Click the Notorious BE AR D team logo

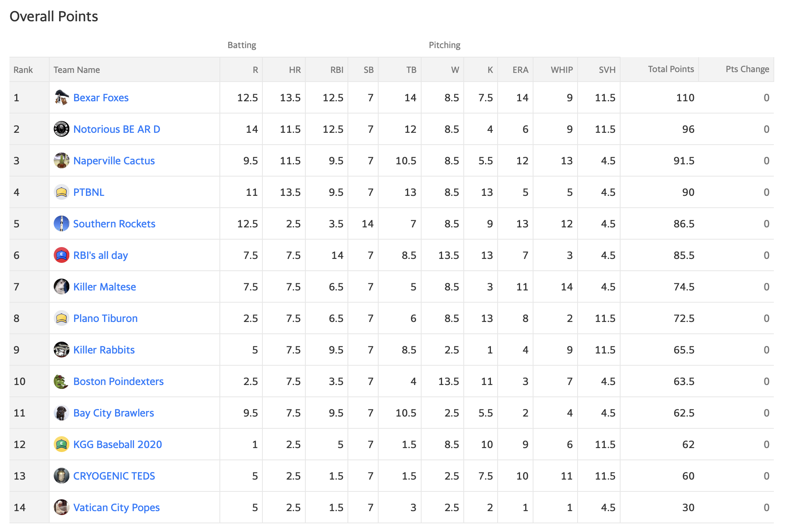[61, 129]
